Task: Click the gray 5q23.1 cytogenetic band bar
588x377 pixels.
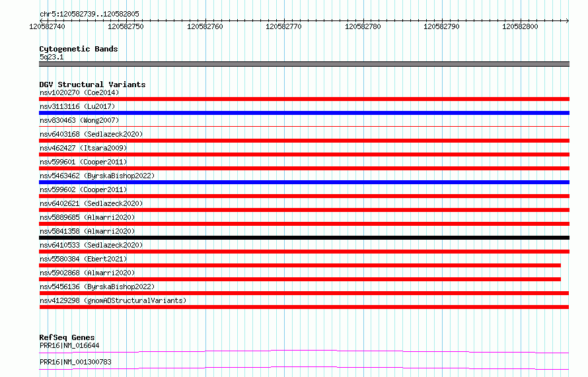Action: coord(304,64)
